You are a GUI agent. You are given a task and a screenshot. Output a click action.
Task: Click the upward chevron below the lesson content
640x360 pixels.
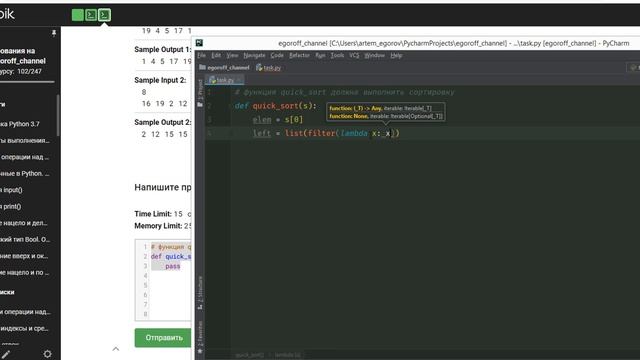pos(116,349)
